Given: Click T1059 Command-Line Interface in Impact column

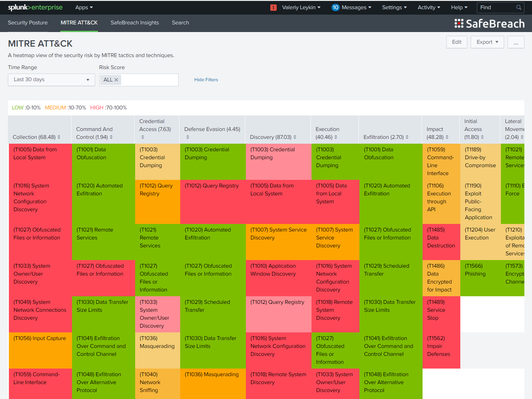Looking at the screenshot, I should pos(441,162).
